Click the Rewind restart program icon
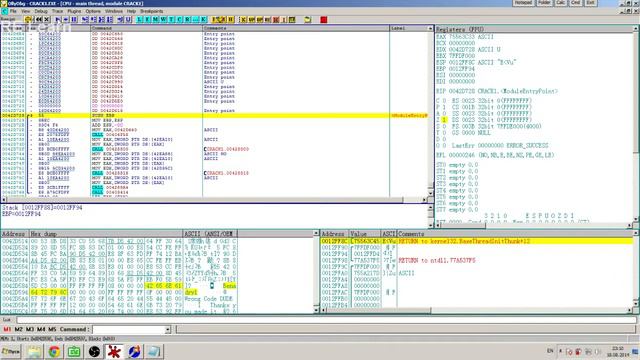Viewport: 640px width, 360px height. 39,19
